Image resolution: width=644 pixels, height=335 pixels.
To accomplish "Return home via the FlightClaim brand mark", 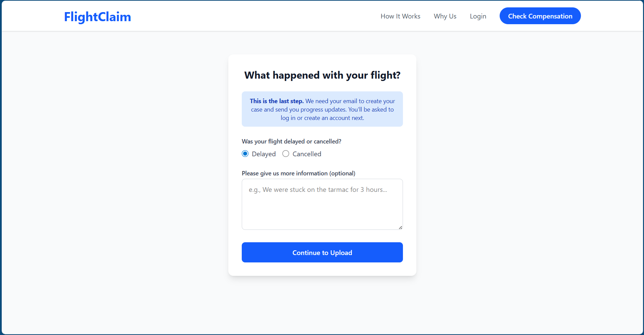I will tap(97, 16).
